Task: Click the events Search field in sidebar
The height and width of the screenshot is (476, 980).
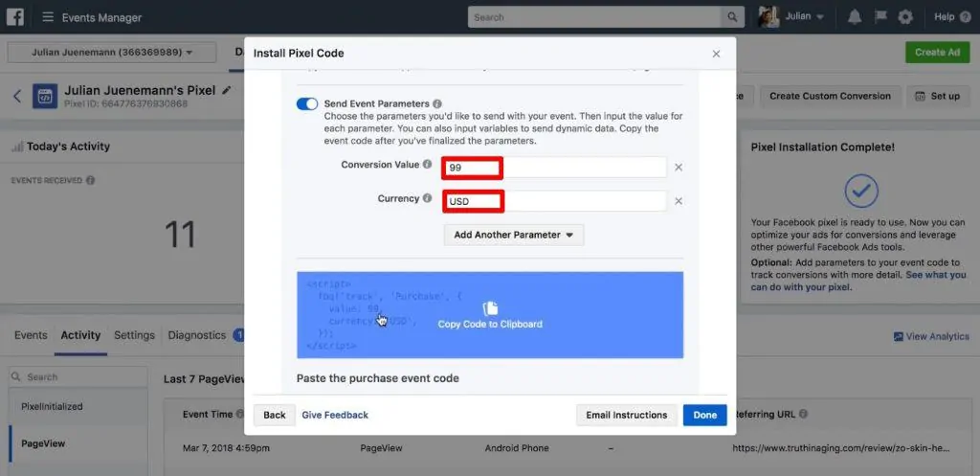Action: pyautogui.click(x=78, y=377)
